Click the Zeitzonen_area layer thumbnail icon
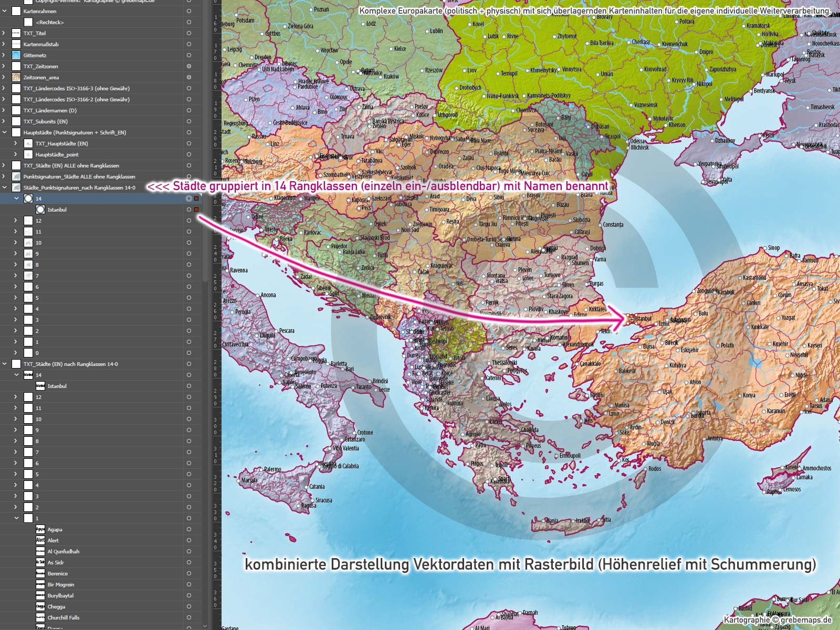The image size is (840, 630). (16, 77)
